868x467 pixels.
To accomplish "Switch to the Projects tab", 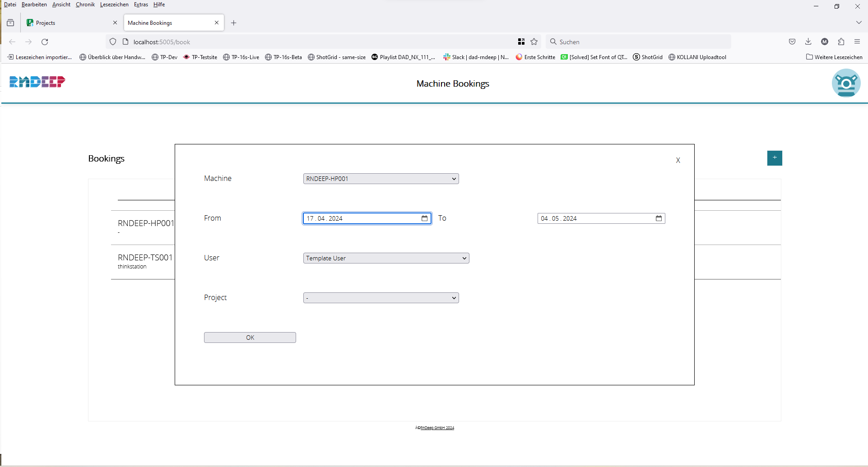I will coord(68,23).
